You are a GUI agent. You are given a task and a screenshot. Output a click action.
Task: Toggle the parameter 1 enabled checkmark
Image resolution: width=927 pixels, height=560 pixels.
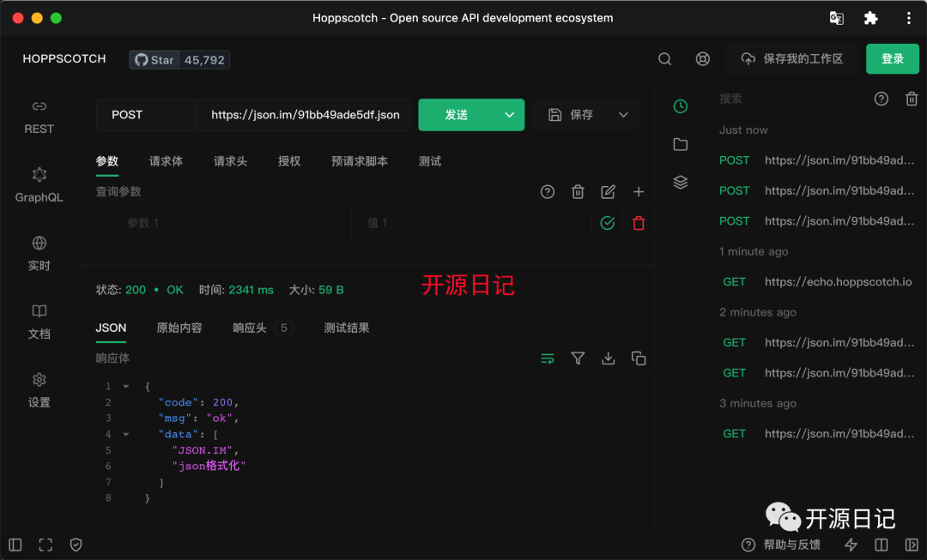point(607,223)
